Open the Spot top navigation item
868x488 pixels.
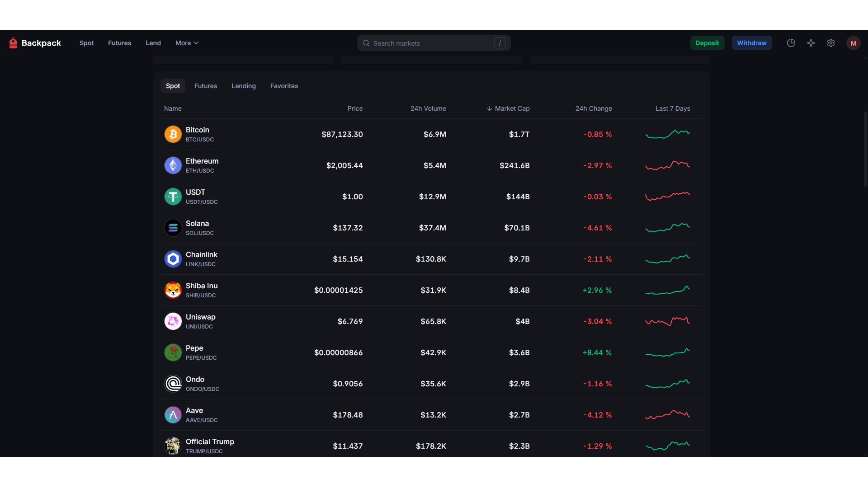(86, 43)
